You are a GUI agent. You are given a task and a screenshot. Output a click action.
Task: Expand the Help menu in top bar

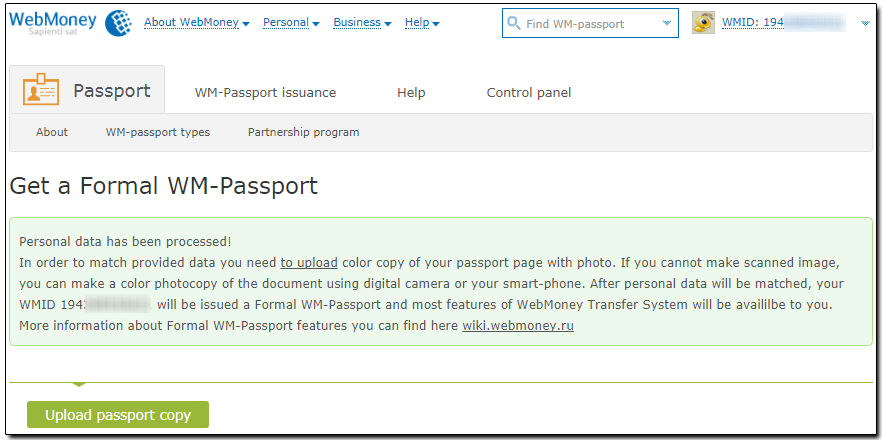[422, 22]
